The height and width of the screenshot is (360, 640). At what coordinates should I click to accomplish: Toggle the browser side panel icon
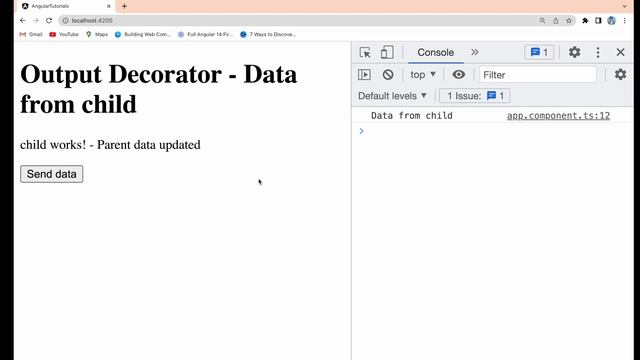click(x=598, y=20)
